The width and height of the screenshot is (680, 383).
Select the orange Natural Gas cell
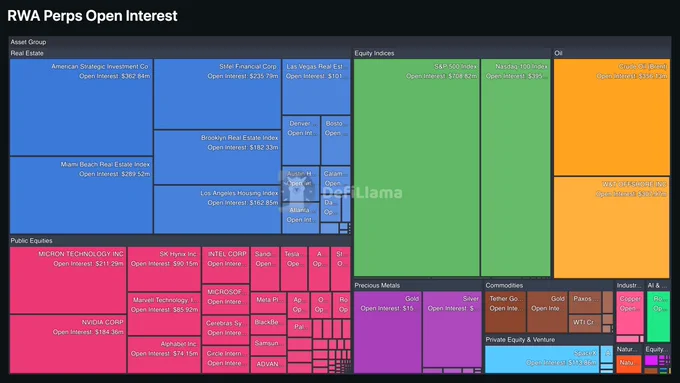click(628, 364)
